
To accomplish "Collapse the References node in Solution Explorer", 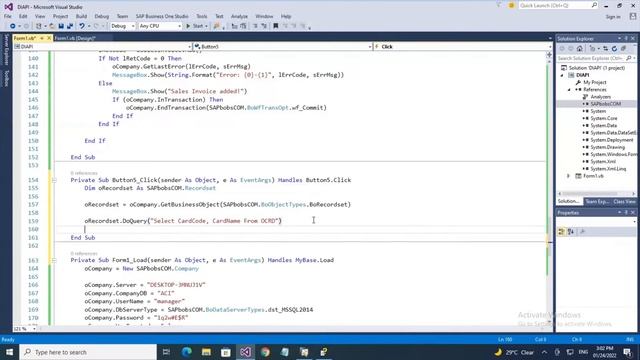I will (x=569, y=90).
